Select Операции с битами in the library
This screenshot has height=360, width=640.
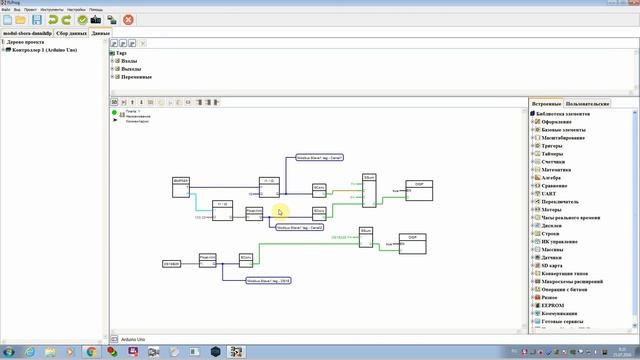(564, 289)
